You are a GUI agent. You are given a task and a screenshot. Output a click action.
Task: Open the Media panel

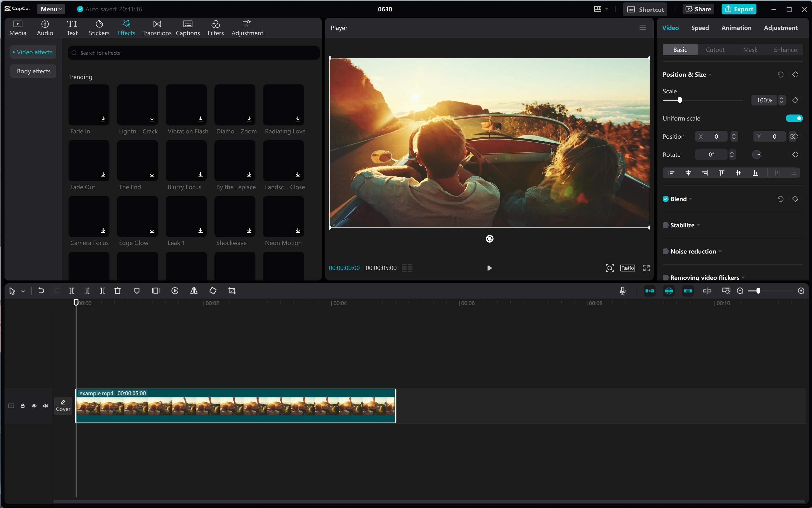pos(18,28)
